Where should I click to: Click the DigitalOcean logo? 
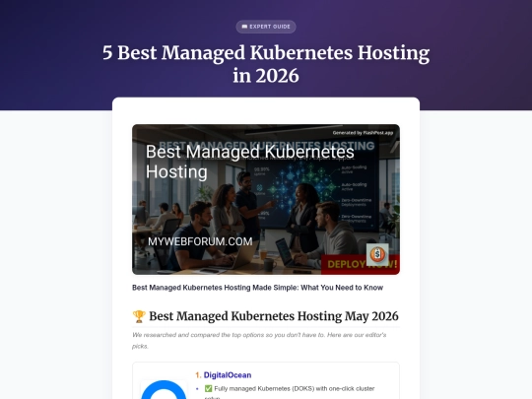coord(164,389)
